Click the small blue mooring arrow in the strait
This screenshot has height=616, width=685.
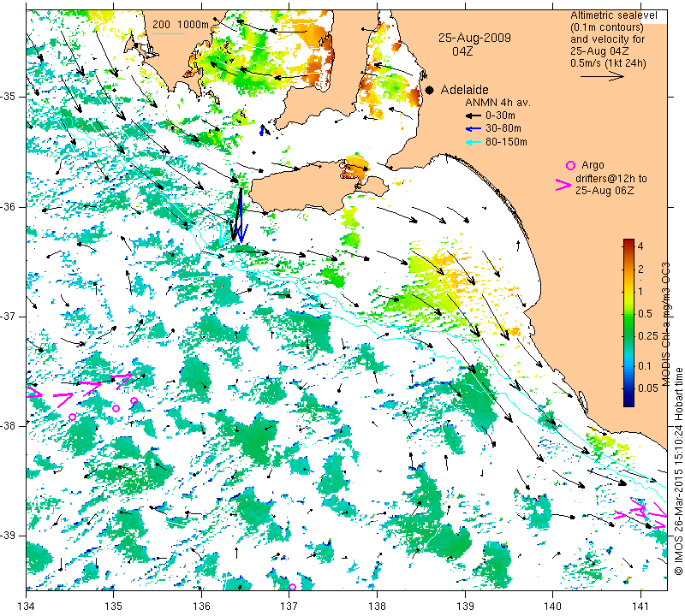pos(262,130)
